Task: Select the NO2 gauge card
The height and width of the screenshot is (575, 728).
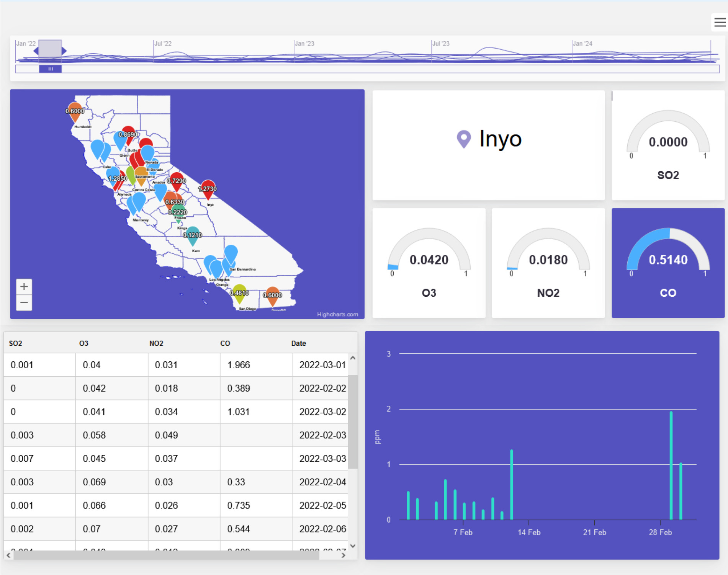Action: click(548, 263)
